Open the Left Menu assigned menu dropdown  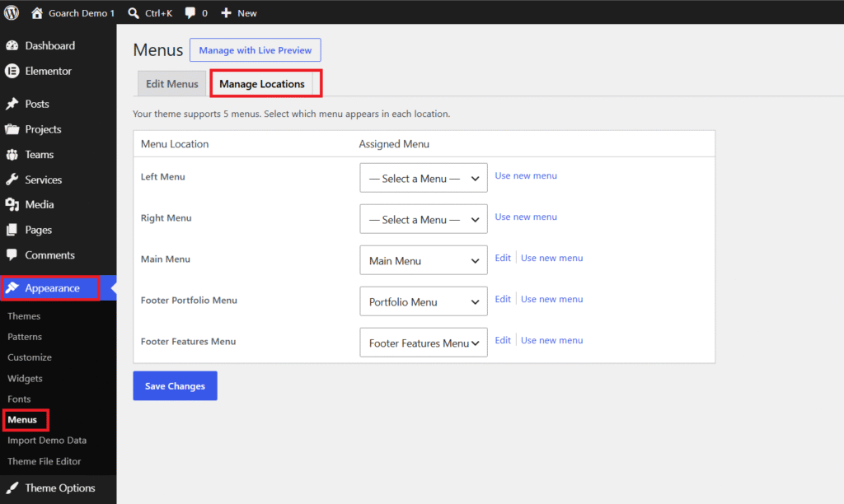[x=424, y=178]
